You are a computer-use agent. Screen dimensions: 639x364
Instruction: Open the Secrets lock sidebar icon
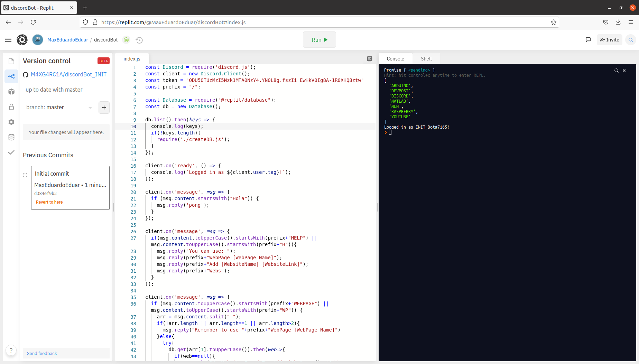tap(11, 107)
